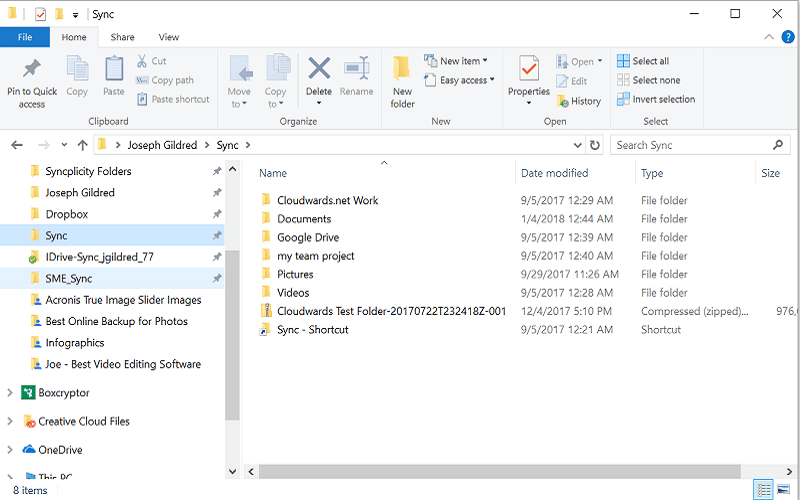Select the Cloudwards.net Work folder
Image resolution: width=800 pixels, height=500 pixels.
pos(328,200)
